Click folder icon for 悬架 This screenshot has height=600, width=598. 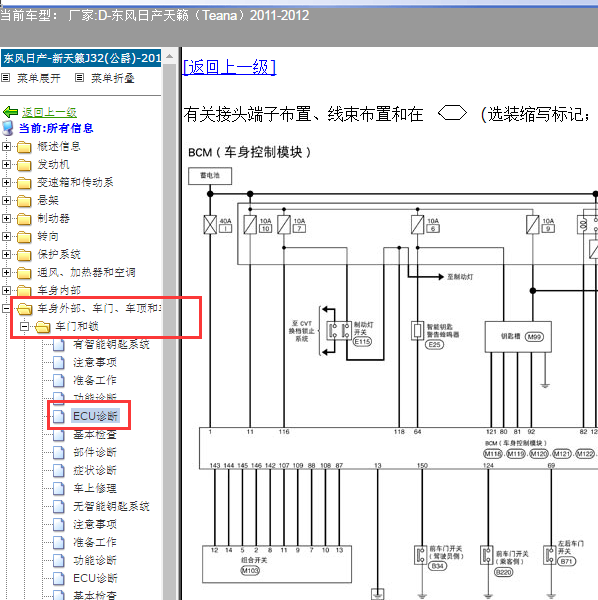click(24, 201)
